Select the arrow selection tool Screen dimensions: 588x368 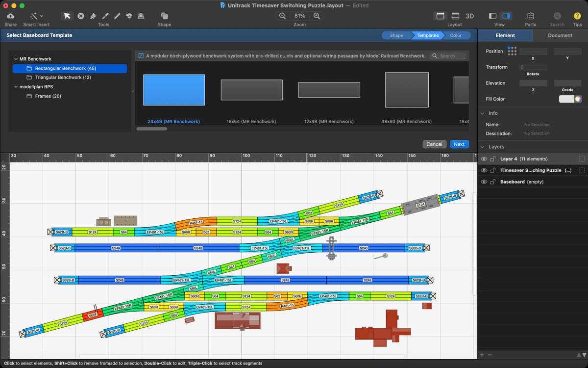67,16
